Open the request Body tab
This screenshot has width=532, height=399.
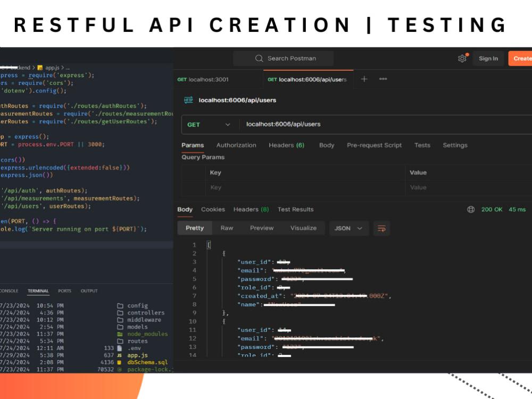coord(327,145)
